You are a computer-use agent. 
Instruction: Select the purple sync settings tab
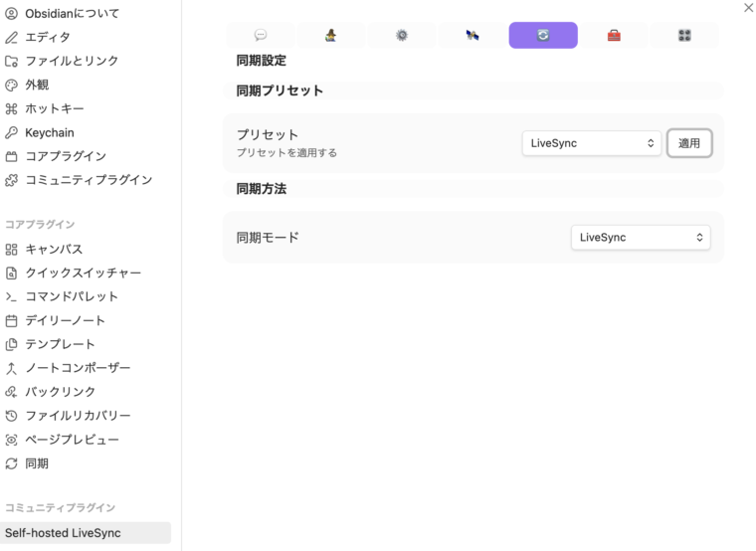point(543,35)
